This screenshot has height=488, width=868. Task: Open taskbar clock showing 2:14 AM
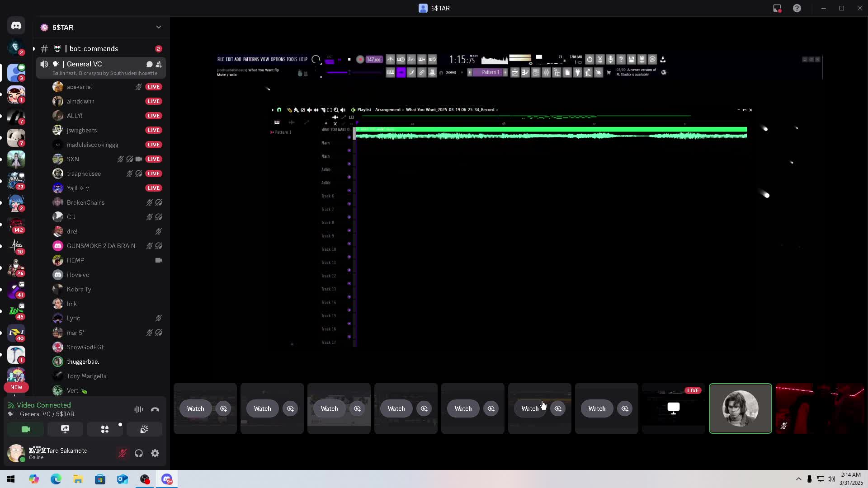tap(851, 479)
